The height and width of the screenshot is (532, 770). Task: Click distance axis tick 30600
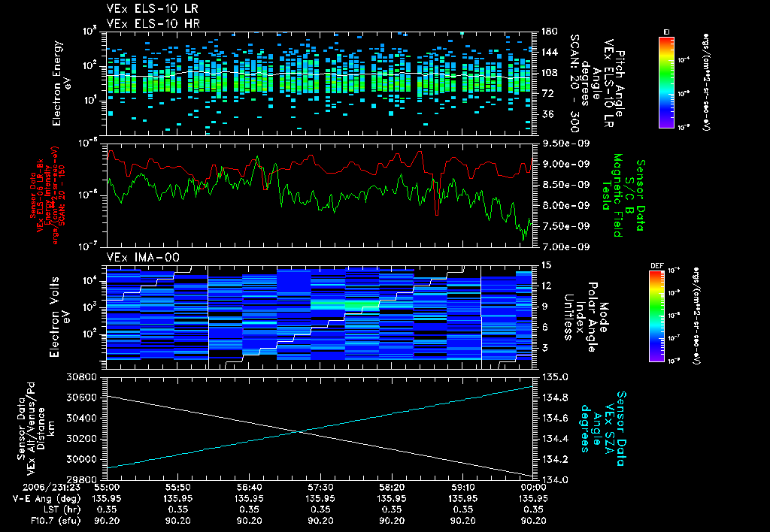click(81, 398)
